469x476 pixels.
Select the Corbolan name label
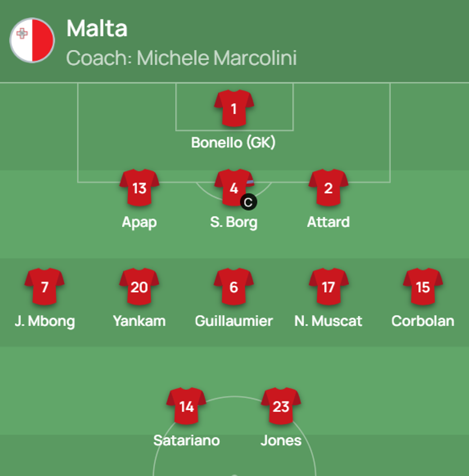pyautogui.click(x=423, y=321)
